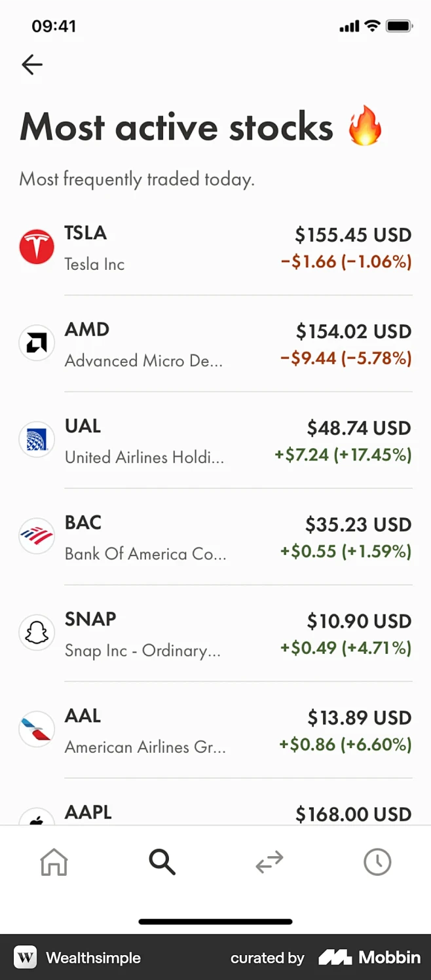Tap the AMD logo icon
This screenshot has width=431, height=980.
[x=36, y=343]
